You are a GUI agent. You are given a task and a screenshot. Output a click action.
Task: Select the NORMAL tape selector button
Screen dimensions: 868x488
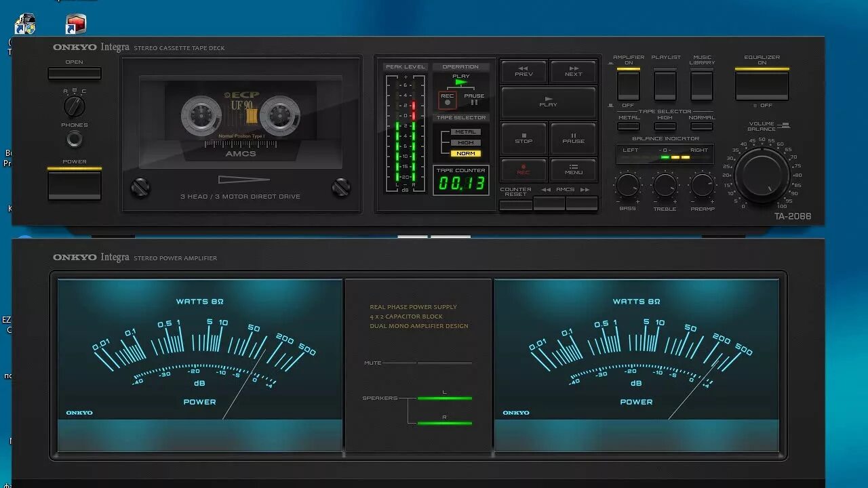[702, 126]
